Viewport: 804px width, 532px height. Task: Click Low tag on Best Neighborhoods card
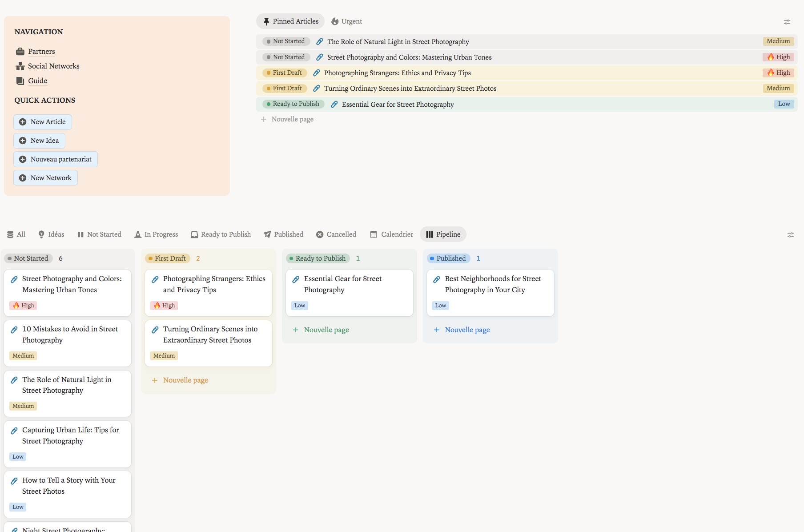[x=441, y=306]
